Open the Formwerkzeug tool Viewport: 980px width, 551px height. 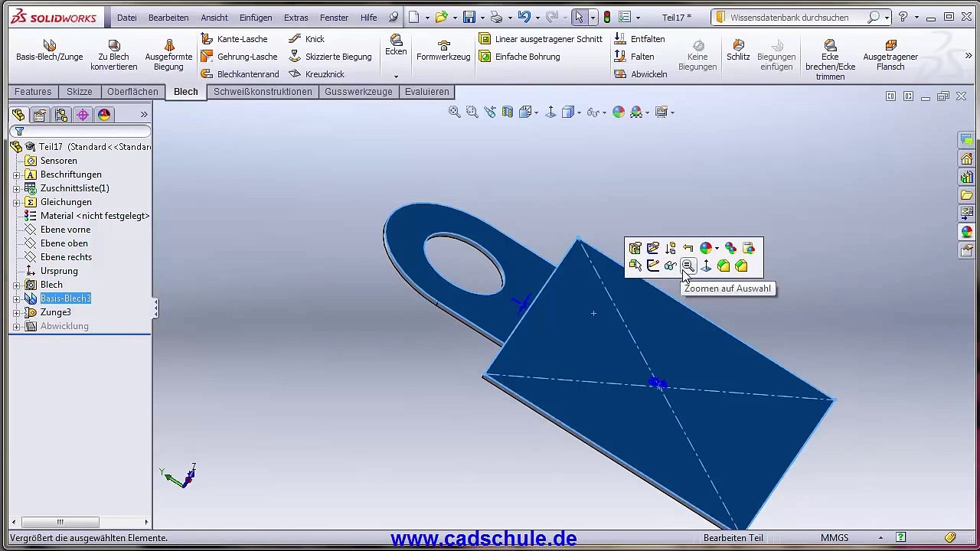[443, 51]
